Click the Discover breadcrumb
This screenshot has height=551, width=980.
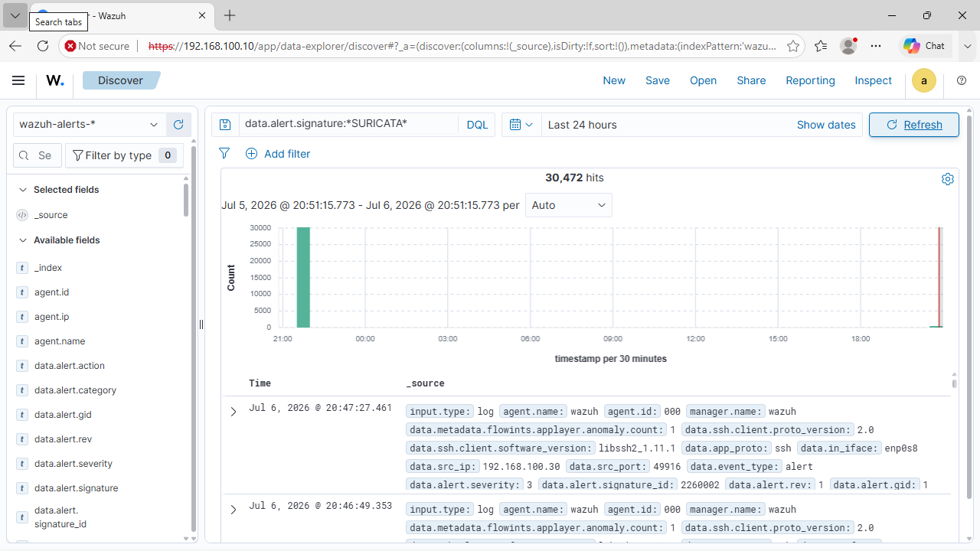(x=120, y=80)
